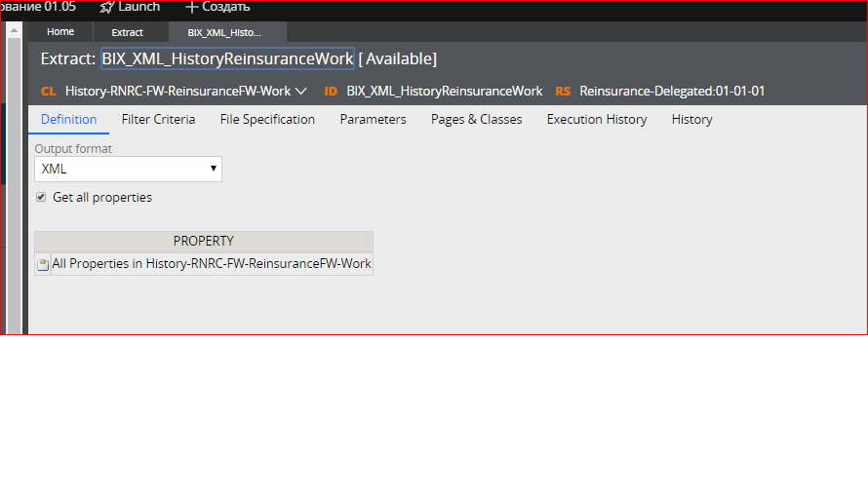Click the Создать menu label

pyautogui.click(x=226, y=7)
